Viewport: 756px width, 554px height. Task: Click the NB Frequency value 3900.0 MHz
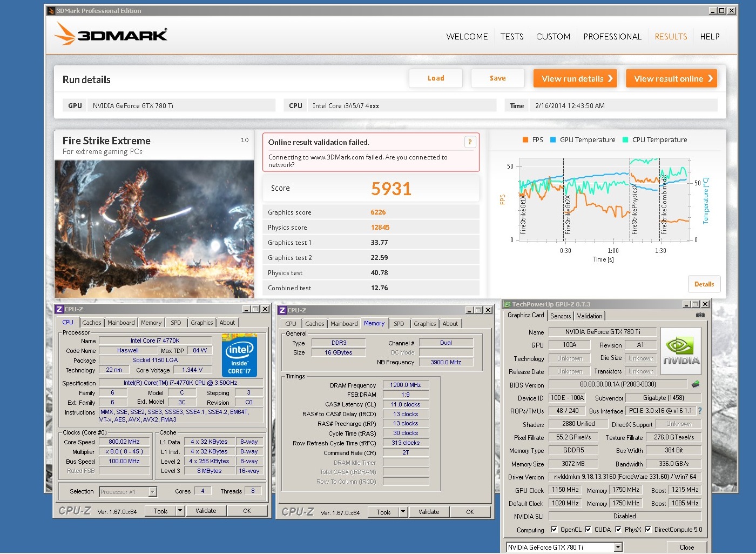click(x=446, y=362)
